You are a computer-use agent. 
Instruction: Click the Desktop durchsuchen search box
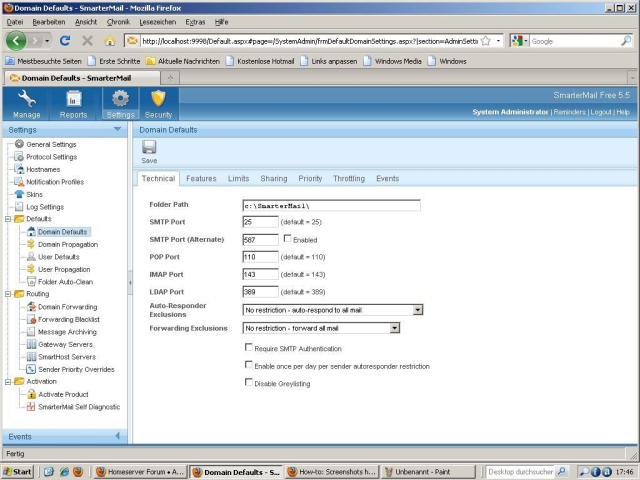tap(520, 472)
